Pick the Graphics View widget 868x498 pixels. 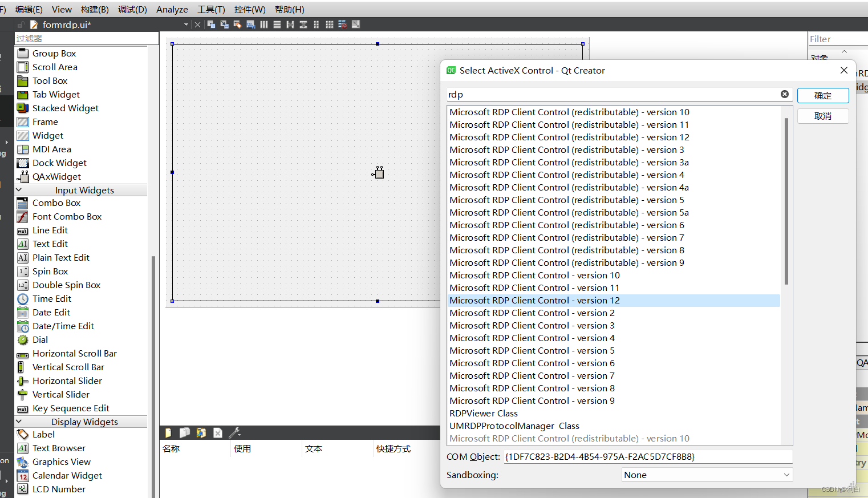coord(61,462)
